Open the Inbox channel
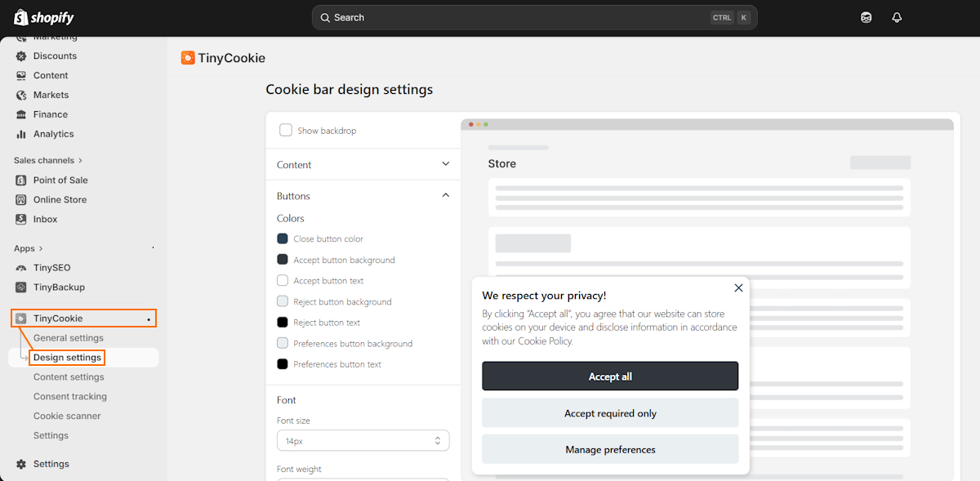Image resolution: width=980 pixels, height=481 pixels. point(45,219)
